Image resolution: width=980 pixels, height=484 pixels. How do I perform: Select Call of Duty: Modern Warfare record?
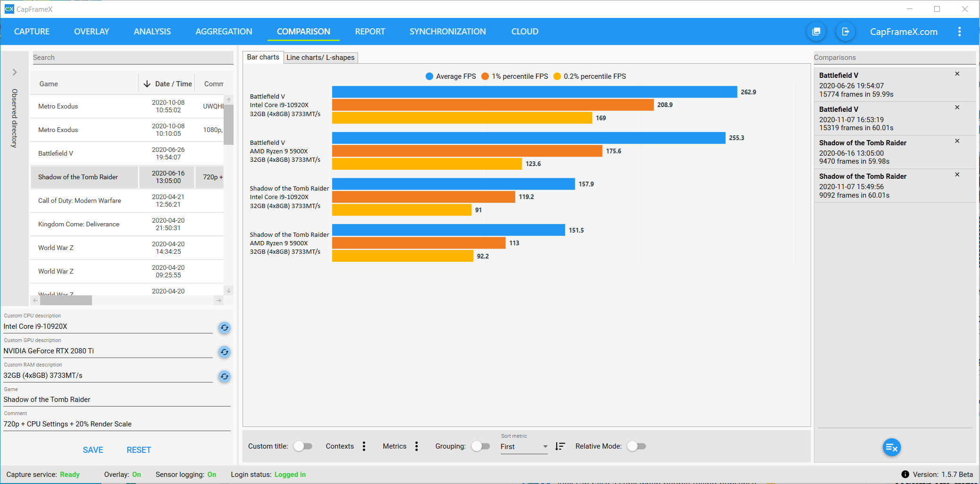coord(127,200)
